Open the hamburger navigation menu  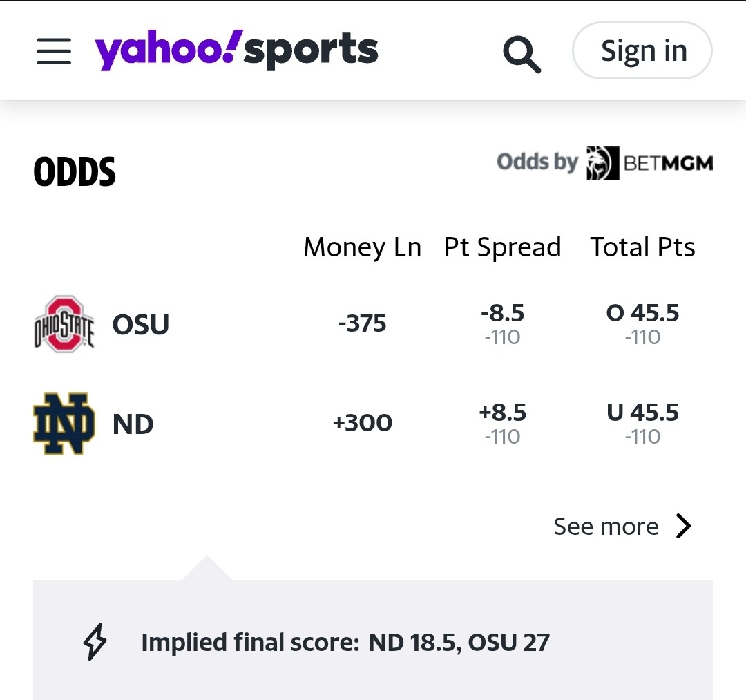53,51
